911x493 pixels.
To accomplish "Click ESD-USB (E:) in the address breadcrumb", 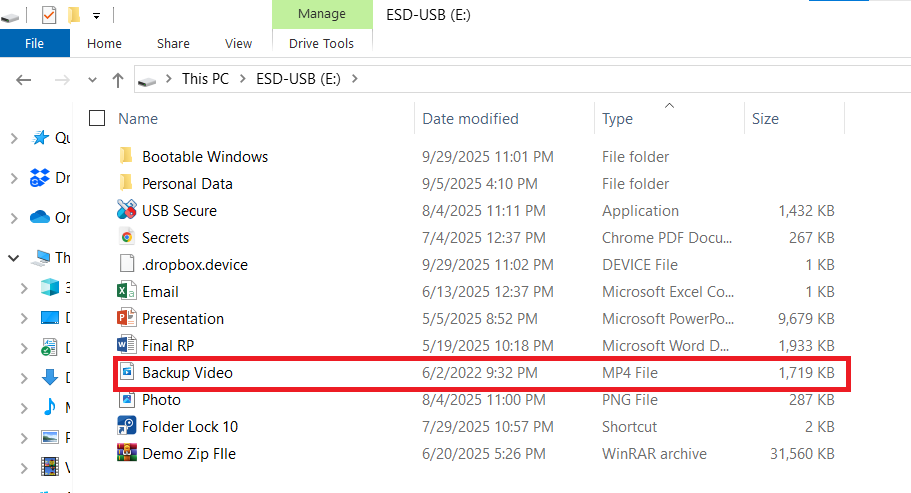I will pos(298,79).
